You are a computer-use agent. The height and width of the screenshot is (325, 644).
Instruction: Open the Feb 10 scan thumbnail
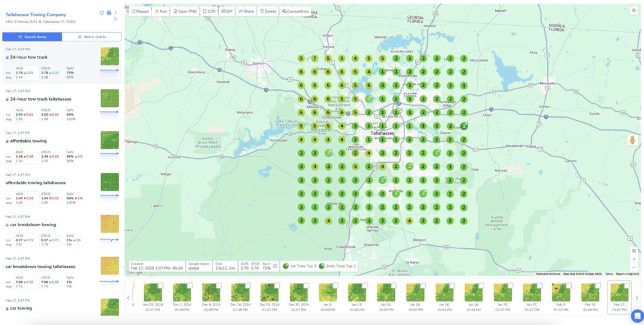pos(590,293)
